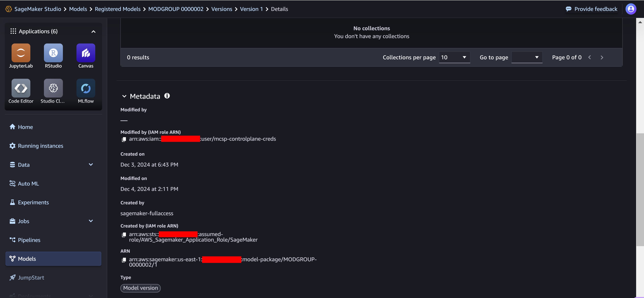The image size is (644, 298).
Task: Navigate to Home in the sidebar
Action: [x=25, y=127]
